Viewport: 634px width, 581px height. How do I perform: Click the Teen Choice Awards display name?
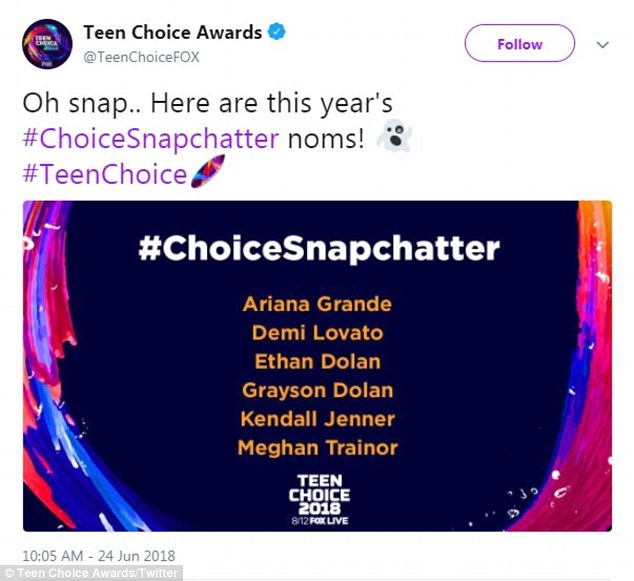(x=172, y=32)
